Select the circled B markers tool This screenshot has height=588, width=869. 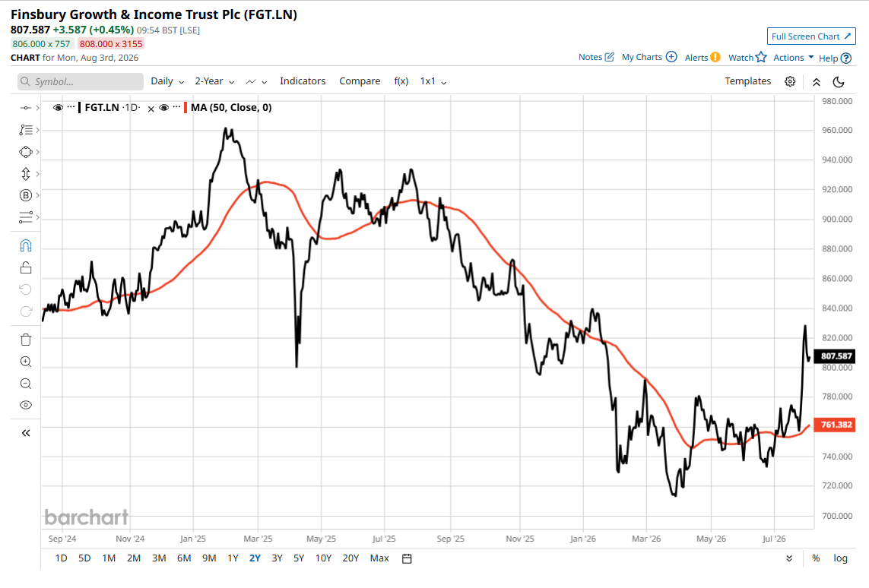26,195
